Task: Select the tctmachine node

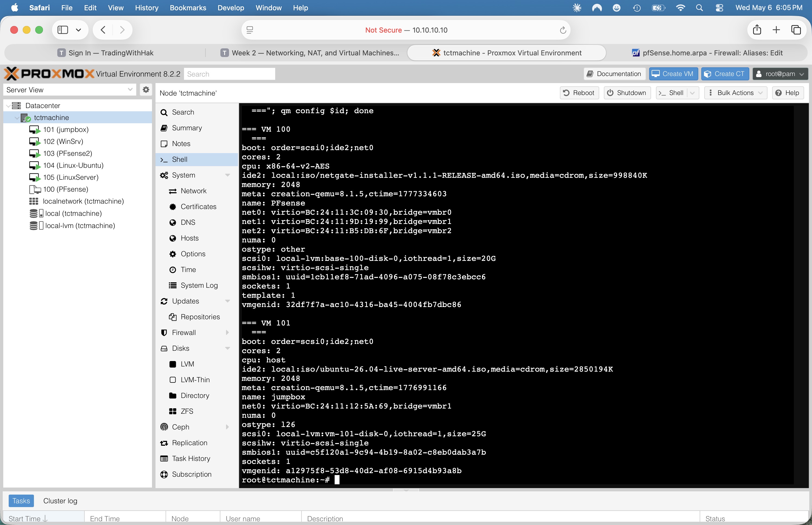Action: pyautogui.click(x=51, y=118)
